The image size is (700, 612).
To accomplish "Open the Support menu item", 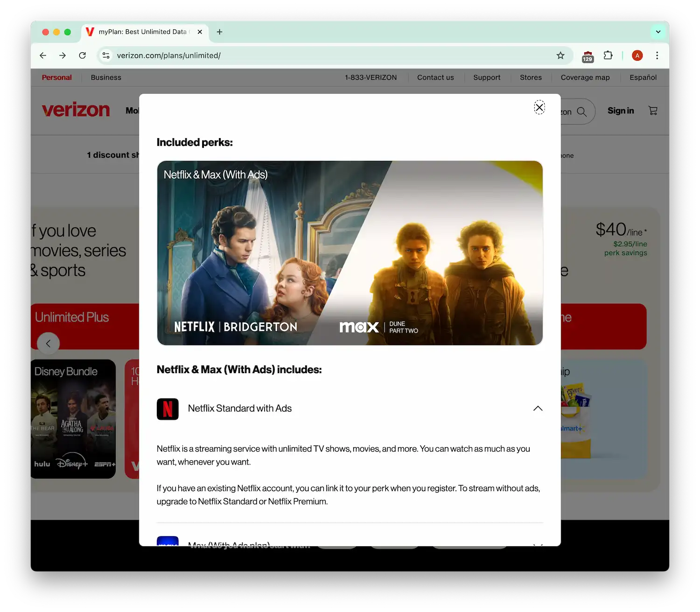I will click(x=487, y=77).
